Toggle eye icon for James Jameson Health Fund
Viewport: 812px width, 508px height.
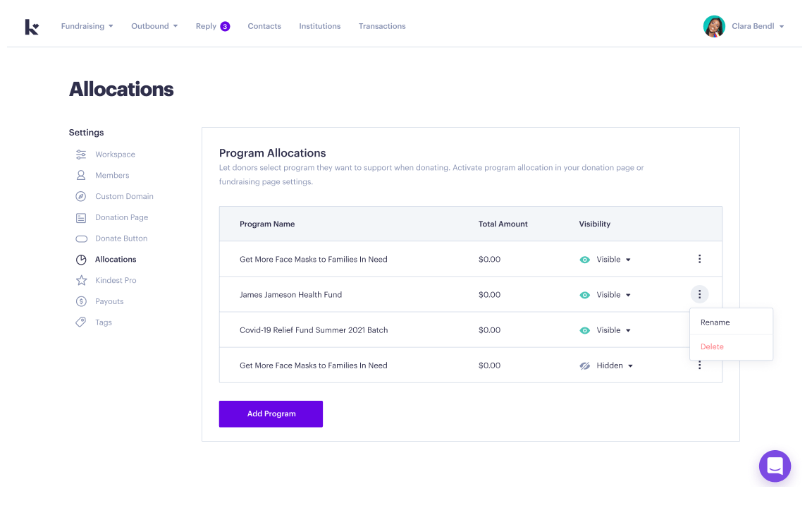584,295
